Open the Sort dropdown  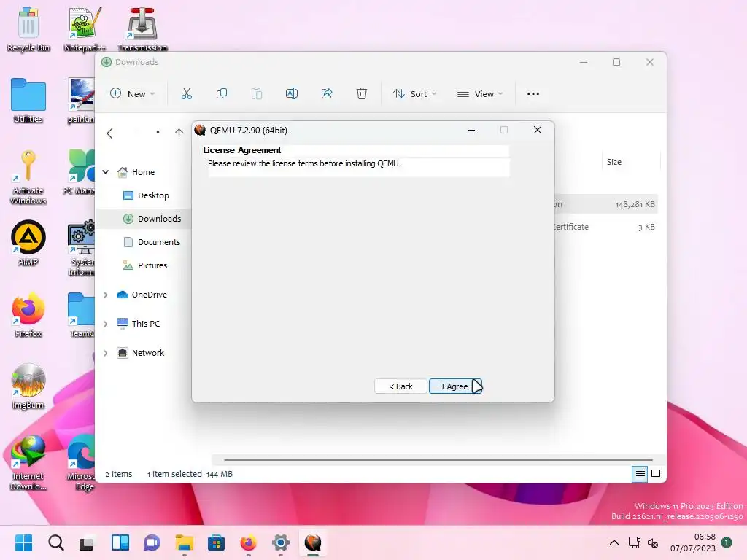(414, 94)
